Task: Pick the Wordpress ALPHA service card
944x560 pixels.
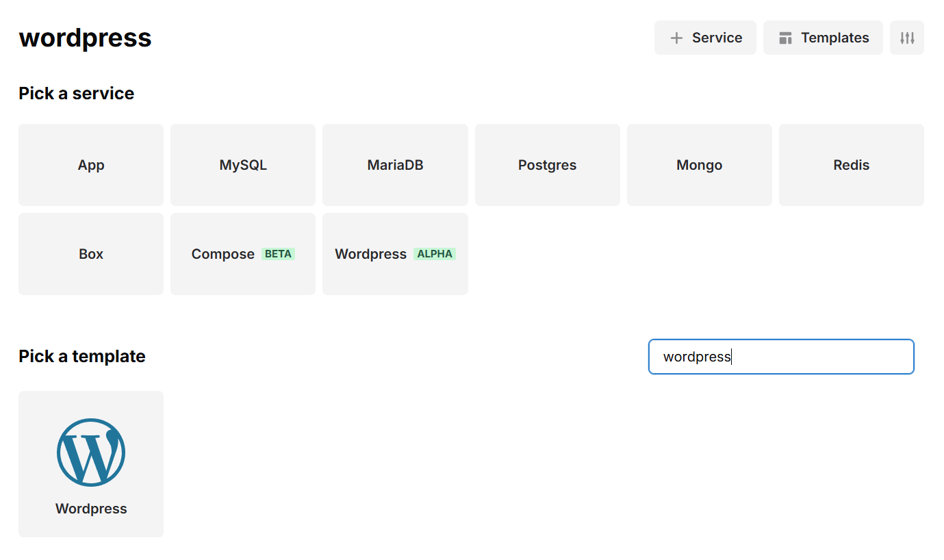Action: click(395, 254)
